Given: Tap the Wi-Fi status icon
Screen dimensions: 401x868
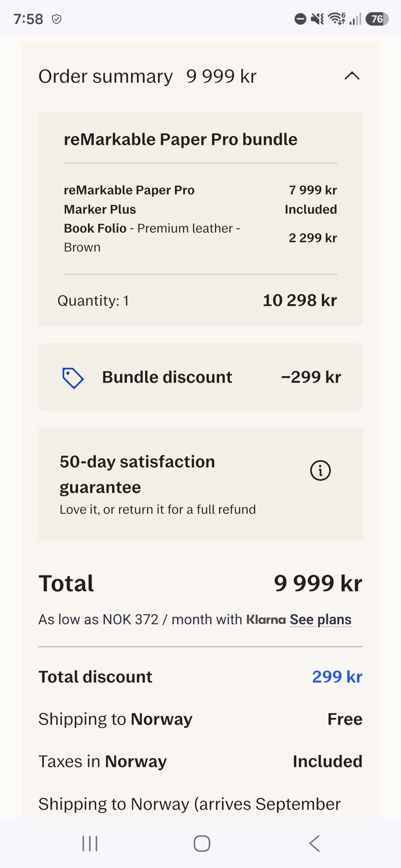Looking at the screenshot, I should (x=336, y=19).
